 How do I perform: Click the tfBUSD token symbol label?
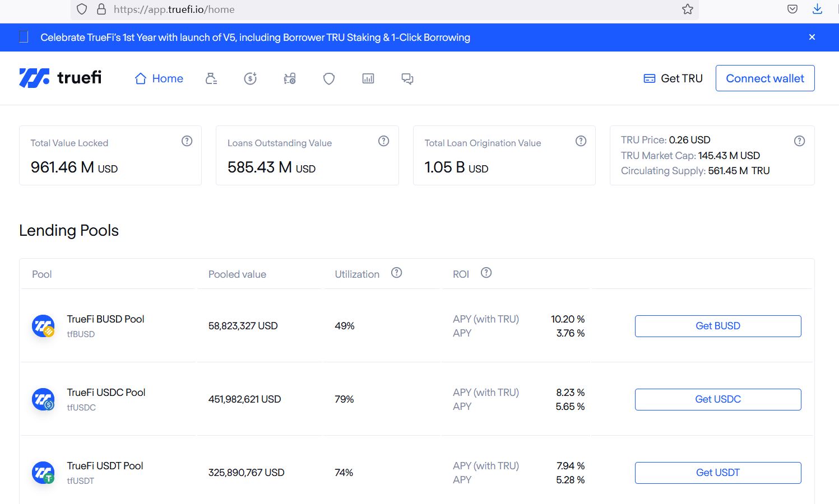click(81, 334)
